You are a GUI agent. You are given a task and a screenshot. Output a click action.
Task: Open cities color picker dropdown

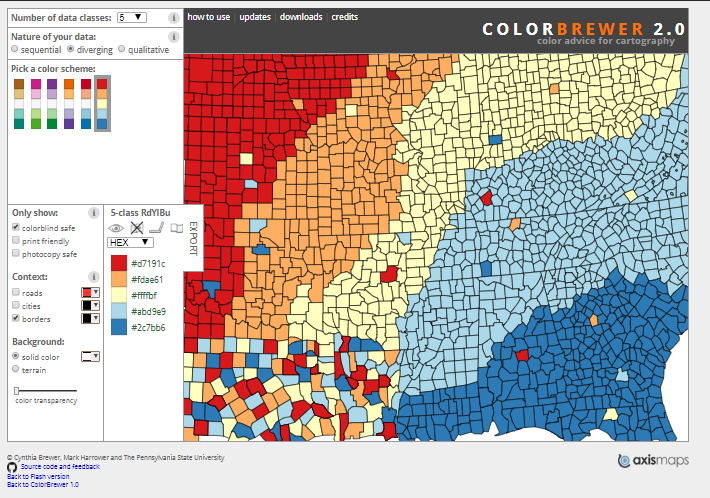click(91, 306)
